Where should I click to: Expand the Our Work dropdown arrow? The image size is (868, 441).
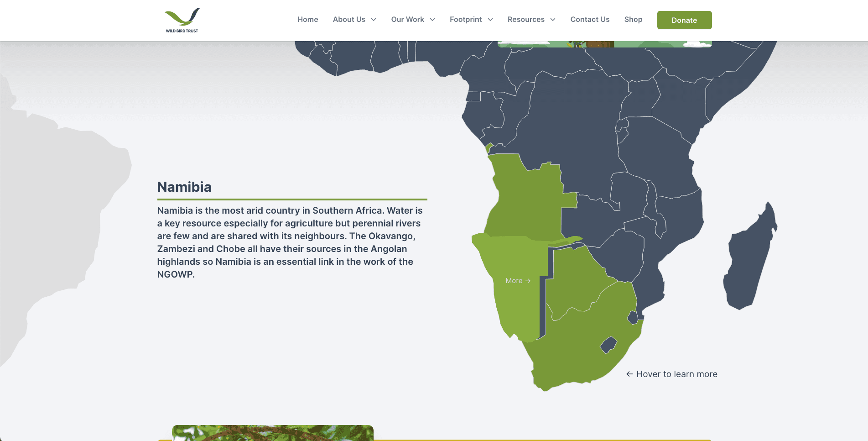click(432, 20)
